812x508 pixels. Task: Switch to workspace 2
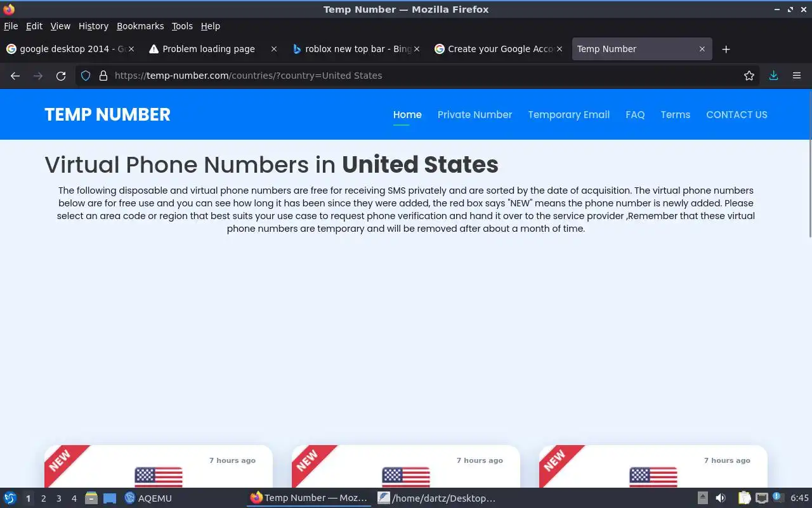tap(43, 498)
